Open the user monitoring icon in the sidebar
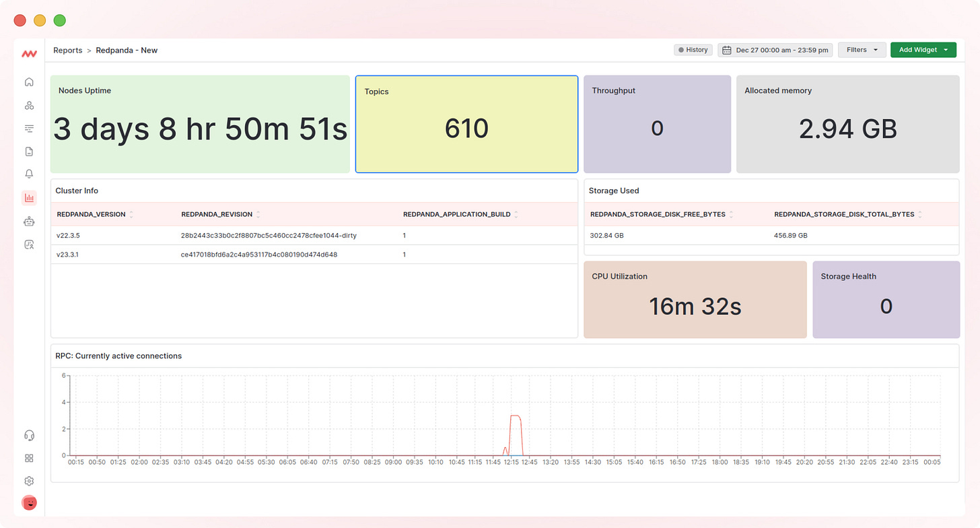The width and height of the screenshot is (980, 528). pos(29,244)
